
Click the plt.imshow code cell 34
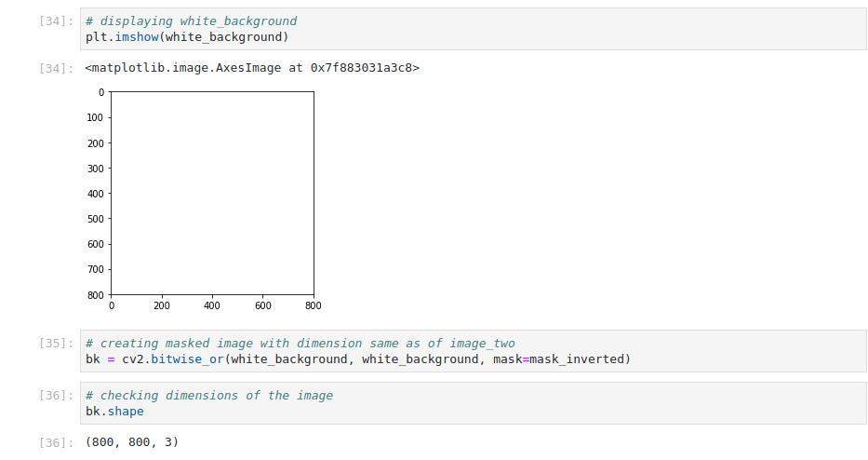pyautogui.click(x=474, y=29)
